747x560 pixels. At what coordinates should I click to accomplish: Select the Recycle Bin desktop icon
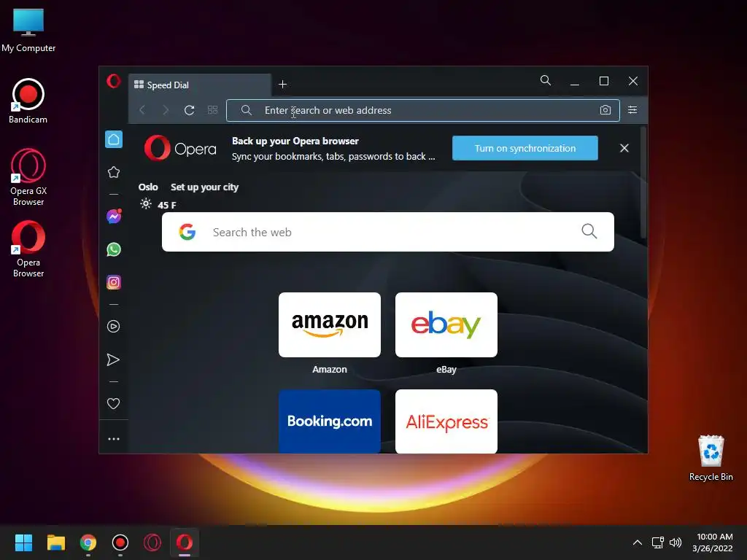pyautogui.click(x=711, y=458)
